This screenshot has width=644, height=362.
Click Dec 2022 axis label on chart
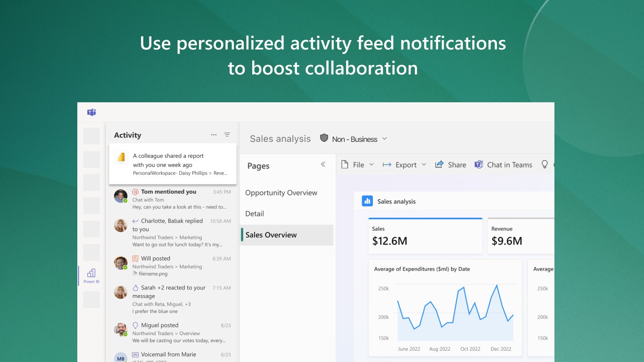501,349
